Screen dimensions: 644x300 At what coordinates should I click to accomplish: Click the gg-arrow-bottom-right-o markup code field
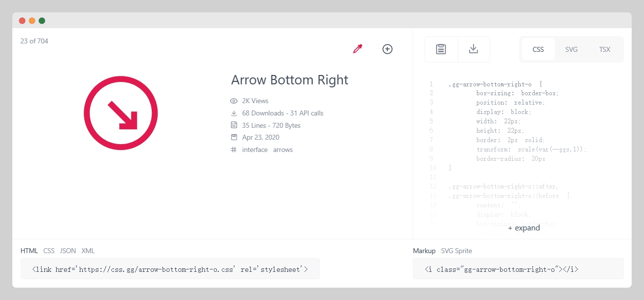pyautogui.click(x=518, y=269)
